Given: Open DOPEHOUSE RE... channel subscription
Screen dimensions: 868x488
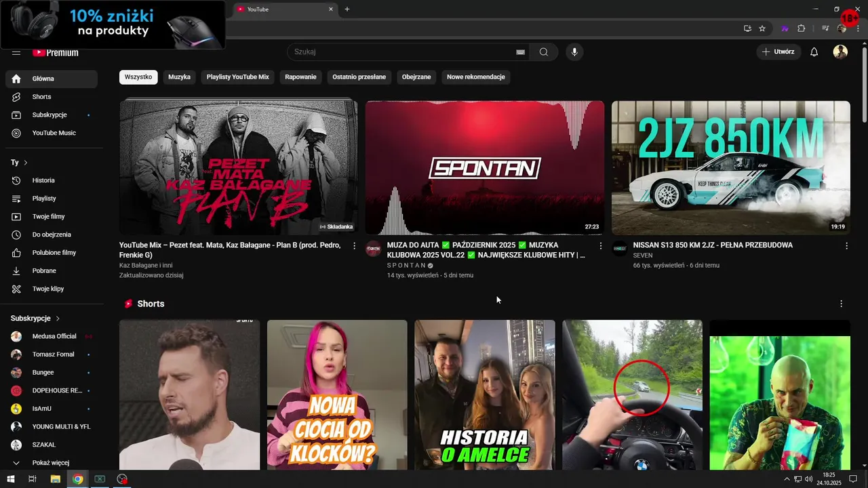Looking at the screenshot, I should click(52, 390).
